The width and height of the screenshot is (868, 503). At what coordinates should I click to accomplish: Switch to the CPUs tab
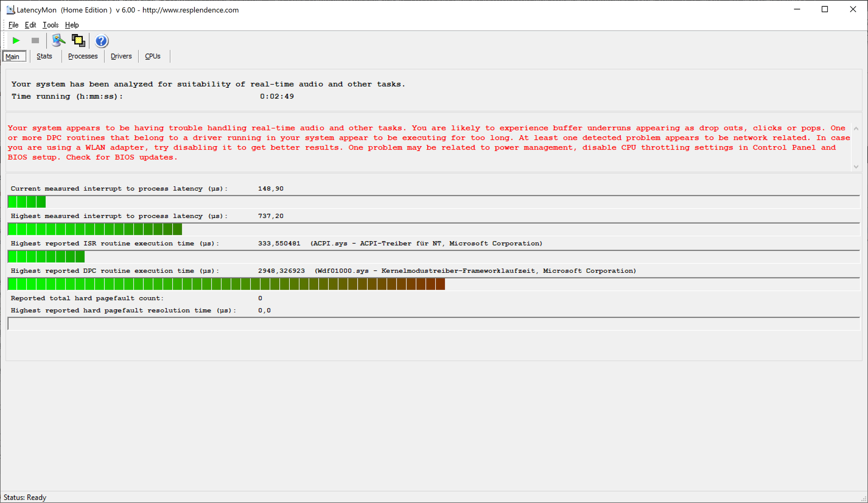pyautogui.click(x=153, y=56)
